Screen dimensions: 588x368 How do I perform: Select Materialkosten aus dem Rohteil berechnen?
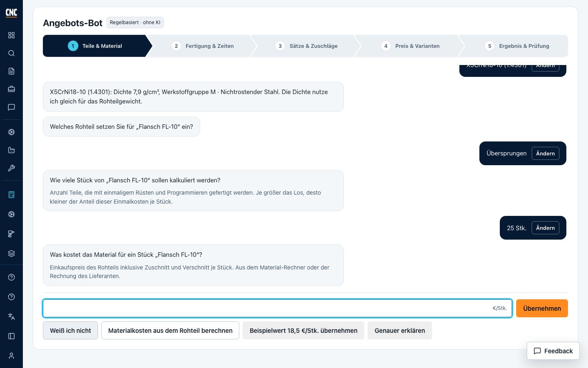[x=170, y=330]
